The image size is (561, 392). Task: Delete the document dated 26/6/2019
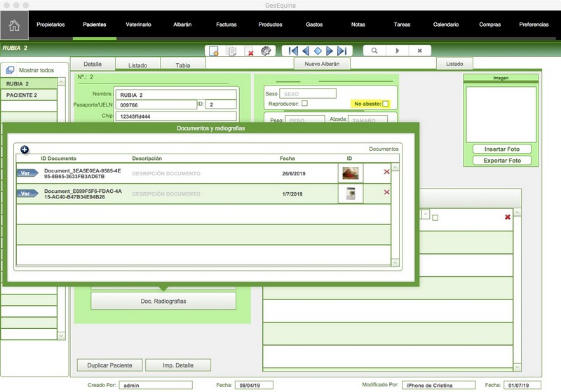pyautogui.click(x=387, y=172)
